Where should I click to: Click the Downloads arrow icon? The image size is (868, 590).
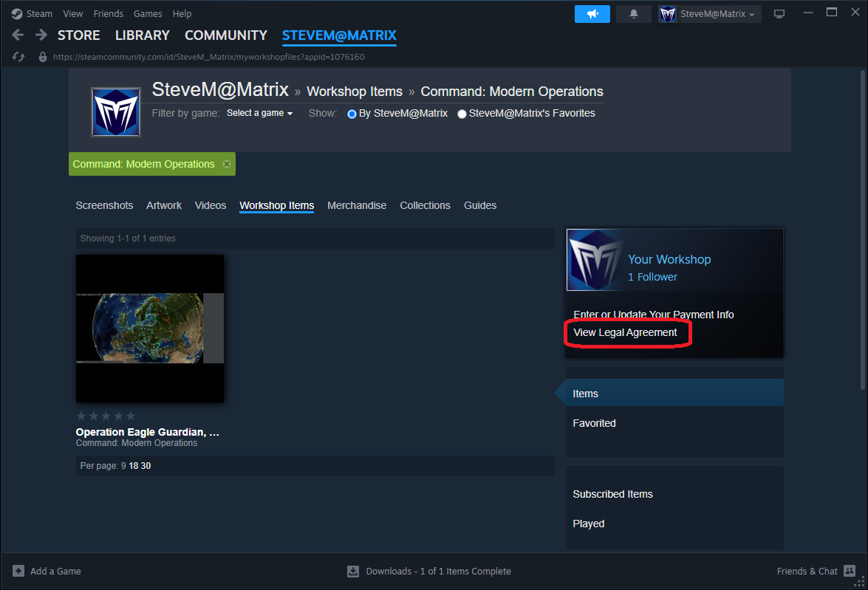click(352, 572)
